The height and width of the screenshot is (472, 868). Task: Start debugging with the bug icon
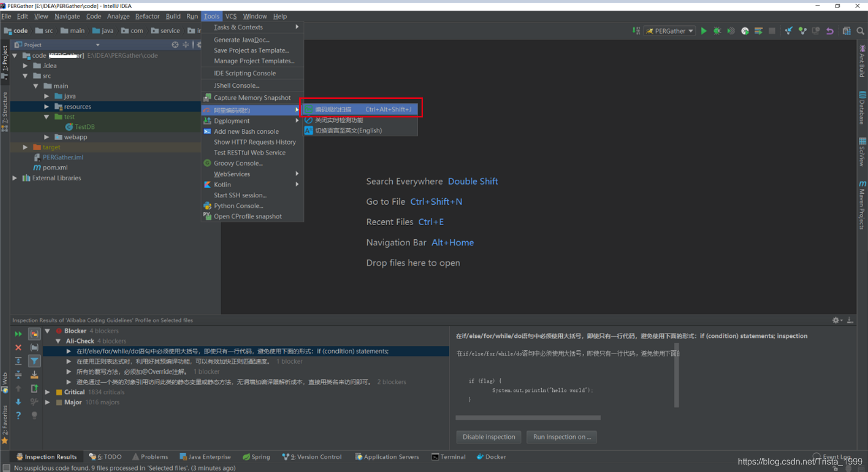coord(717,31)
